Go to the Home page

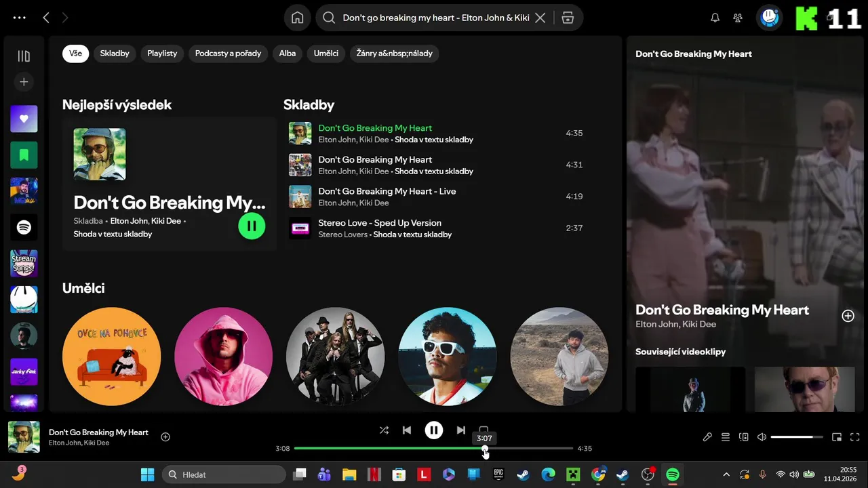click(x=297, y=18)
